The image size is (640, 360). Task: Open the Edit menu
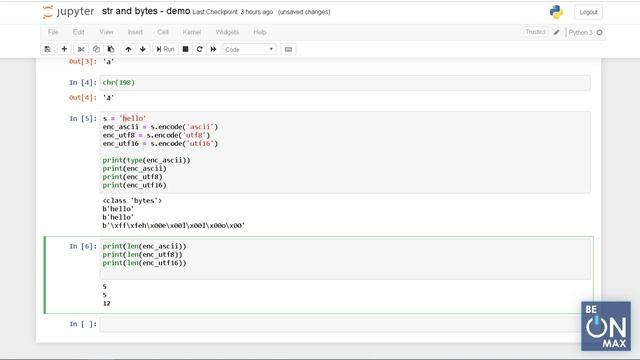(78, 32)
